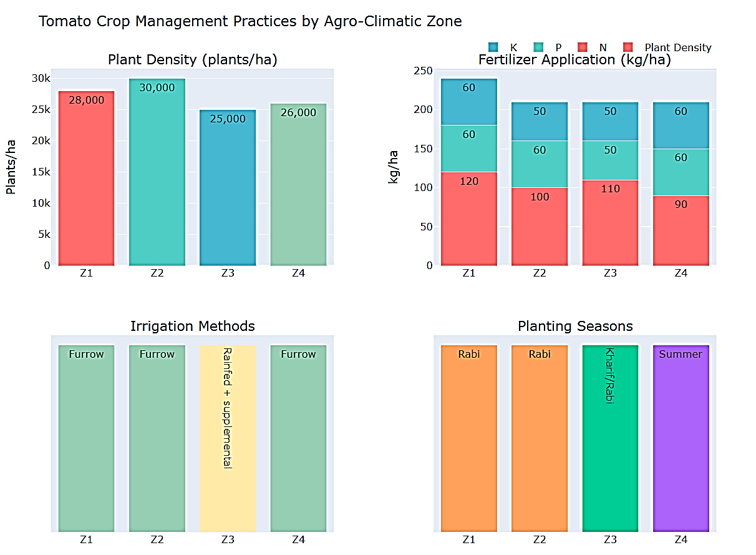The width and height of the screenshot is (756, 555).
Task: Toggle the P legend swatch
Action: point(538,47)
